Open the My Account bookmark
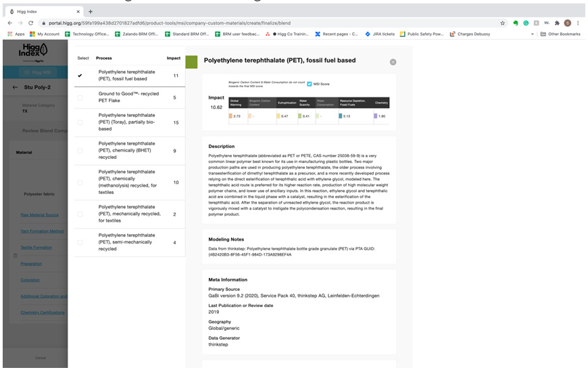The image size is (588, 372). click(x=45, y=34)
